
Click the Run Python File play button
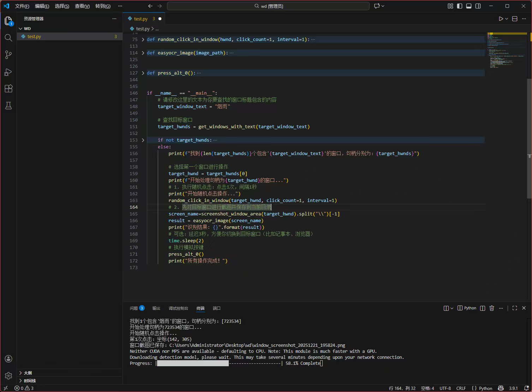(501, 19)
